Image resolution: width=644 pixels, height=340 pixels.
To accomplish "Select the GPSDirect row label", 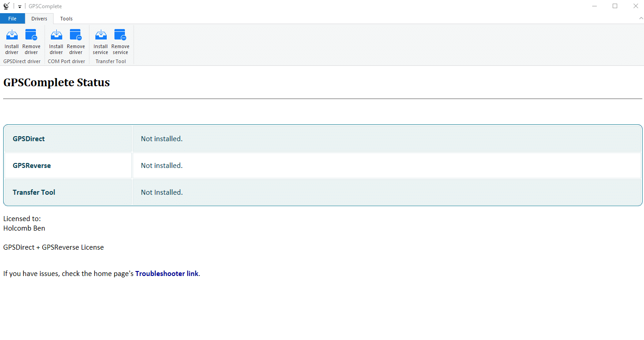I will point(29,138).
